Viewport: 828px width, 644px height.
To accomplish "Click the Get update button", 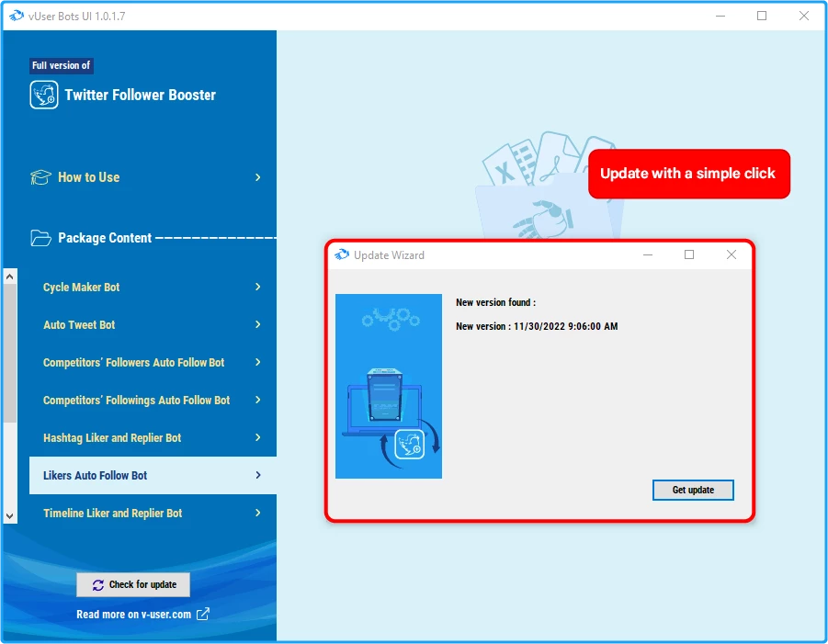I will tap(693, 490).
